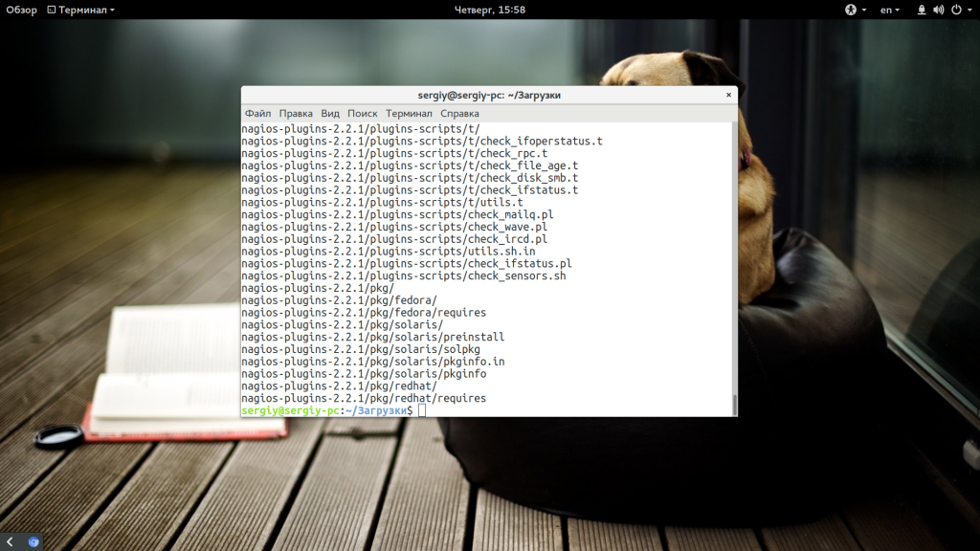The width and height of the screenshot is (980, 551).
Task: Open the Поиск menu
Action: pos(363,113)
